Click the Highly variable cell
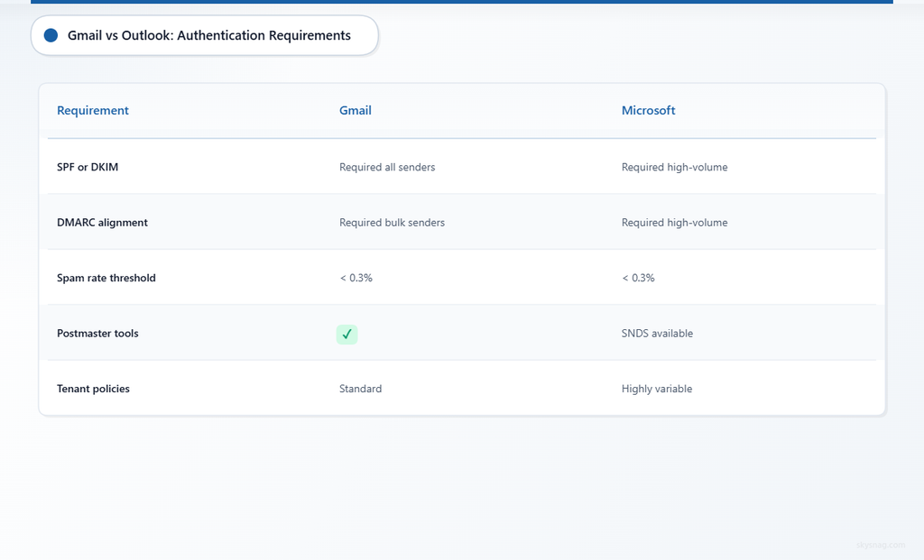The height and width of the screenshot is (560, 924). tap(657, 389)
